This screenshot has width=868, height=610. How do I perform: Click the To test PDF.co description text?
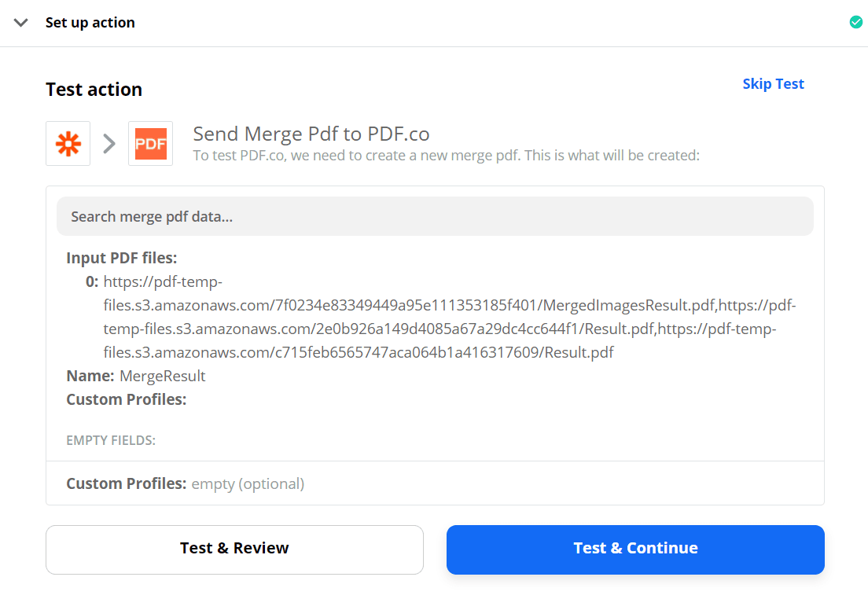(446, 156)
